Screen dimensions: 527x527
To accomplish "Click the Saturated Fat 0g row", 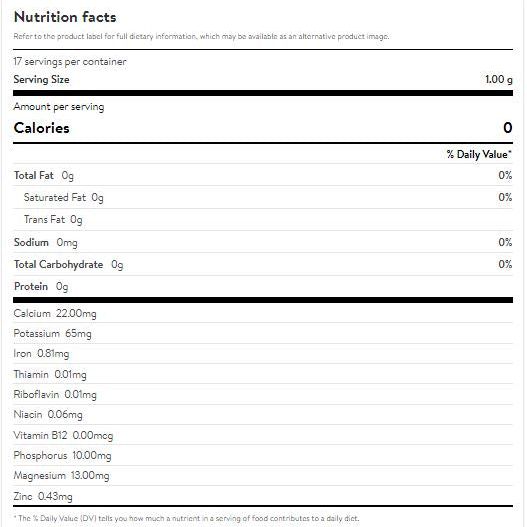I will (263, 197).
